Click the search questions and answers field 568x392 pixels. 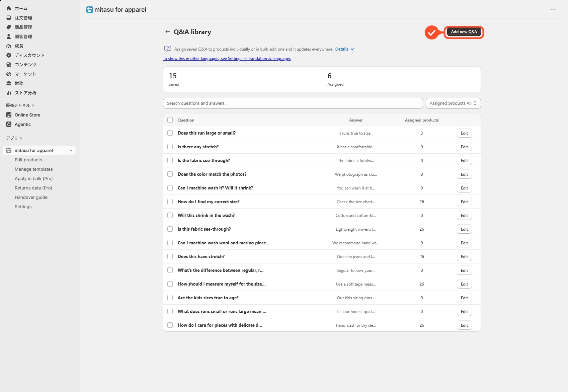coord(293,103)
